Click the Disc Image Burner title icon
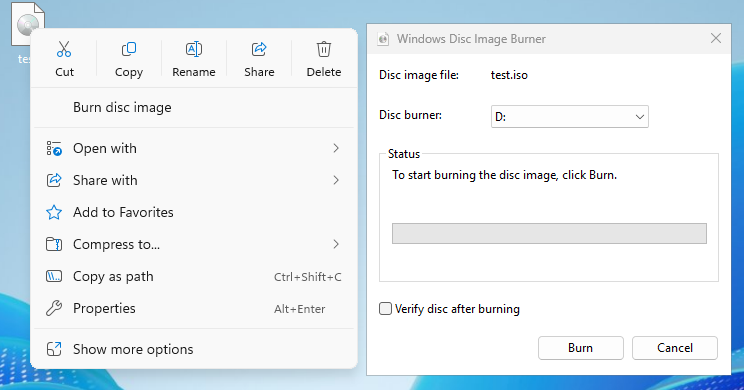Image resolution: width=744 pixels, height=390 pixels. tap(383, 39)
